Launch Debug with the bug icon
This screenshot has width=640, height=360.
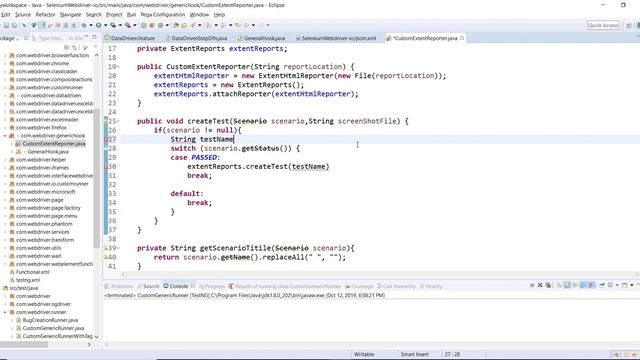click(x=84, y=25)
